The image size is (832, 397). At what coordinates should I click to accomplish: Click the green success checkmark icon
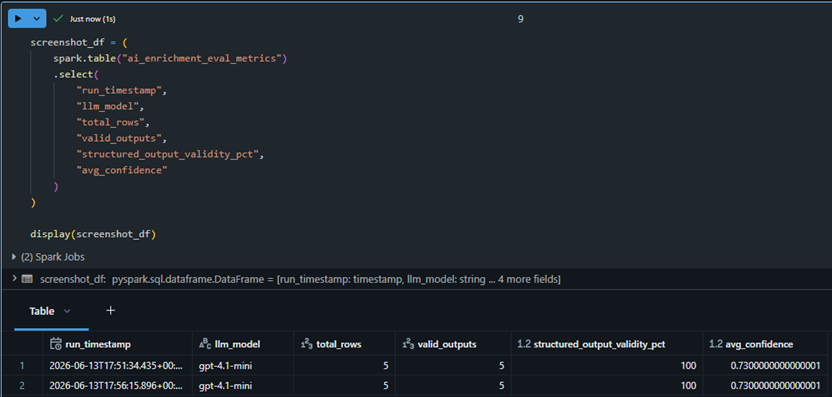[x=58, y=19]
